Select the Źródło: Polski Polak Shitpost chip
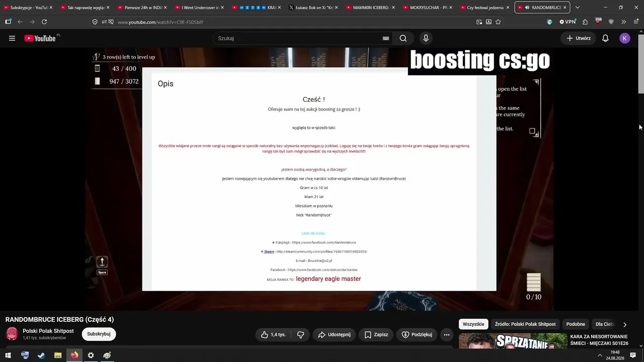Image resolution: width=644 pixels, height=362 pixels. (x=525, y=325)
